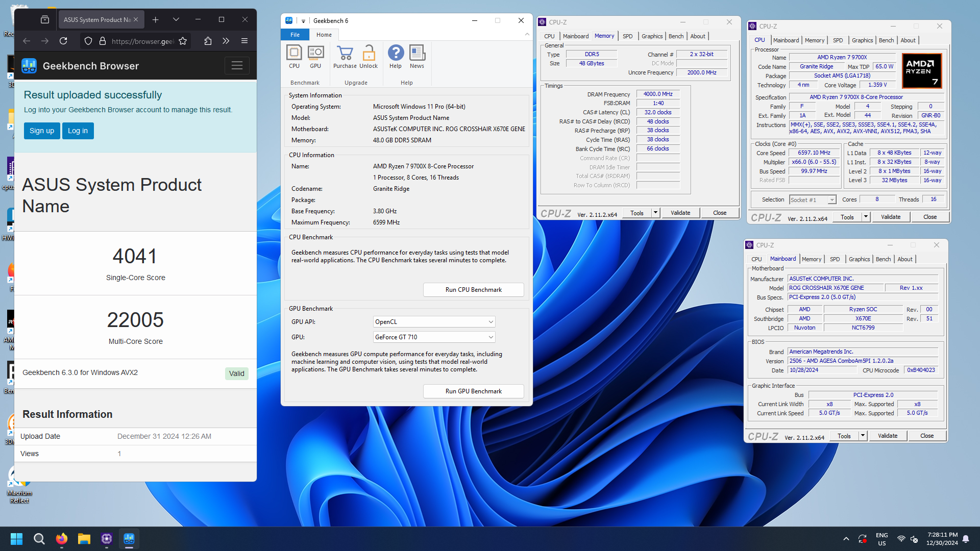Bookmark this page with the star icon
980x551 pixels.
tap(183, 41)
